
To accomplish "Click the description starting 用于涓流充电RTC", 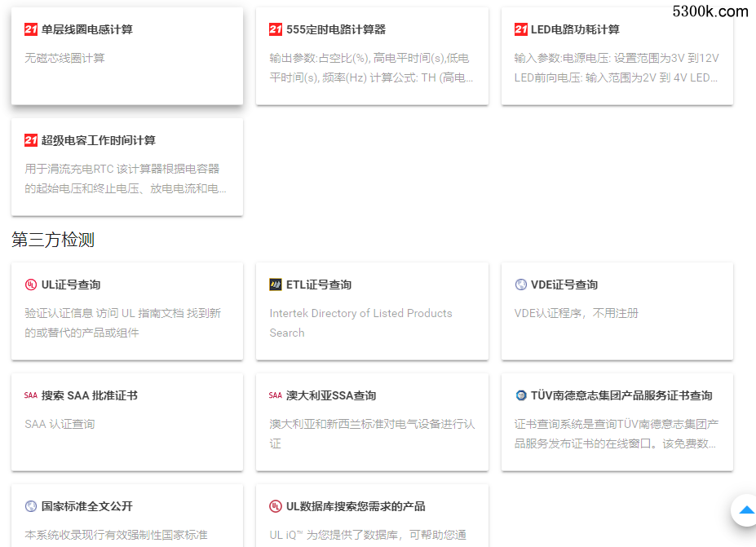I will [126, 179].
